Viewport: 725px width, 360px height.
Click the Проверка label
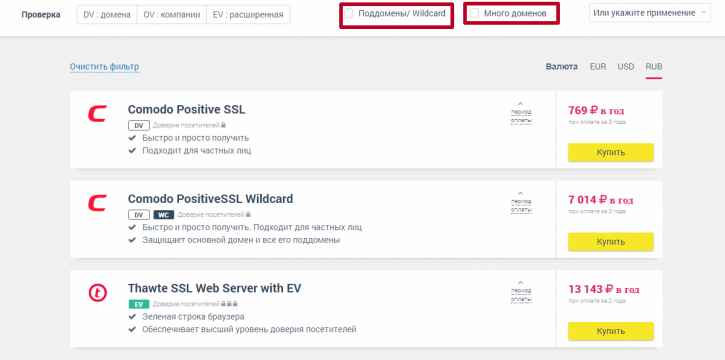pos(41,15)
